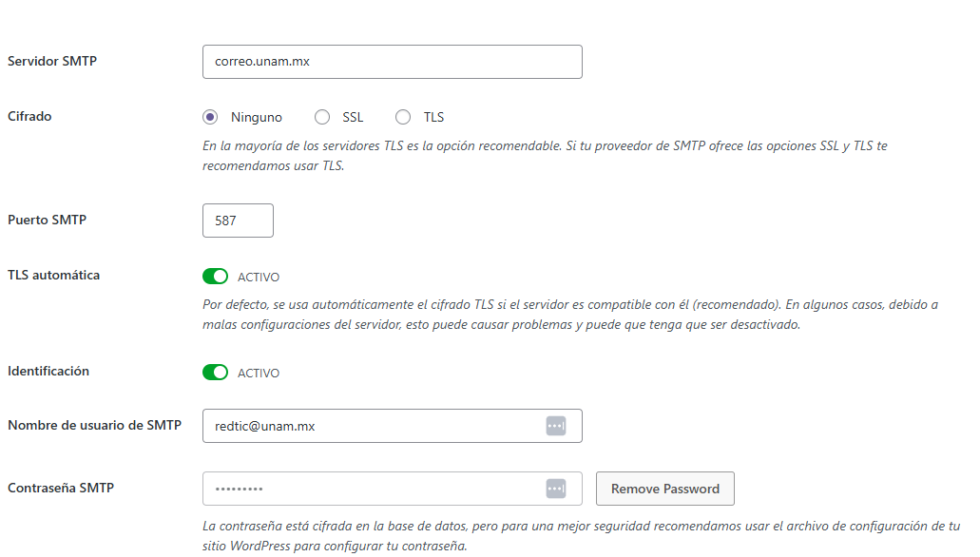Disable the TLS automática switch
Image resolution: width=980 pixels, height=557 pixels.
tap(216, 277)
